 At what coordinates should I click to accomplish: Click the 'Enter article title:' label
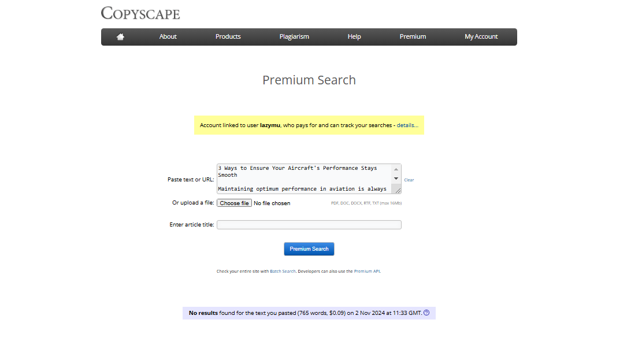click(192, 224)
